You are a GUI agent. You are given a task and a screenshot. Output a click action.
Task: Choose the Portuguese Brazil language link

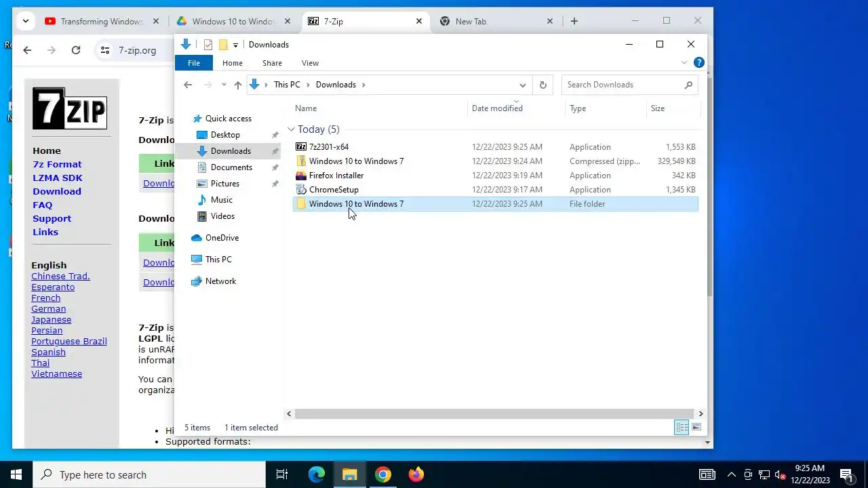(69, 342)
